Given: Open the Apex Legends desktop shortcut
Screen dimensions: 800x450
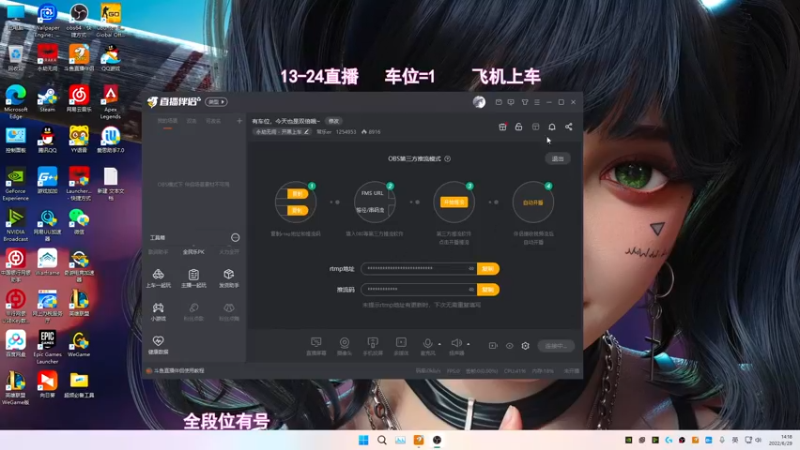Looking at the screenshot, I should tap(110, 103).
